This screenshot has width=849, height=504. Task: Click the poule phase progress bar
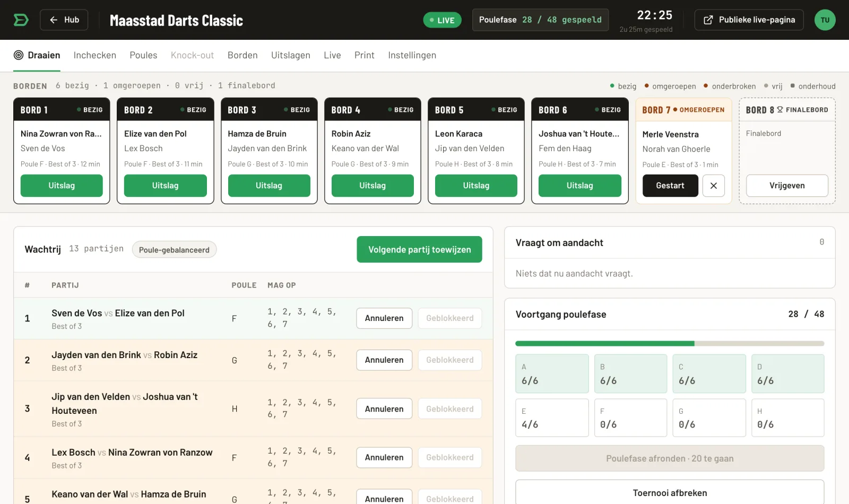pos(670,344)
